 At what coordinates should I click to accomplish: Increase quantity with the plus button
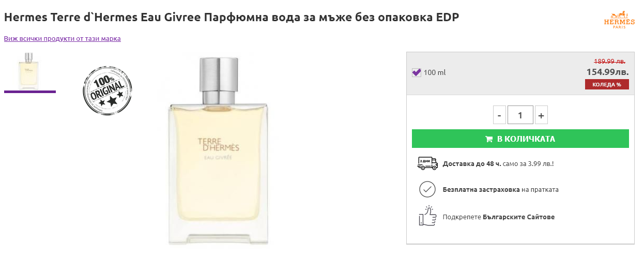coord(541,115)
